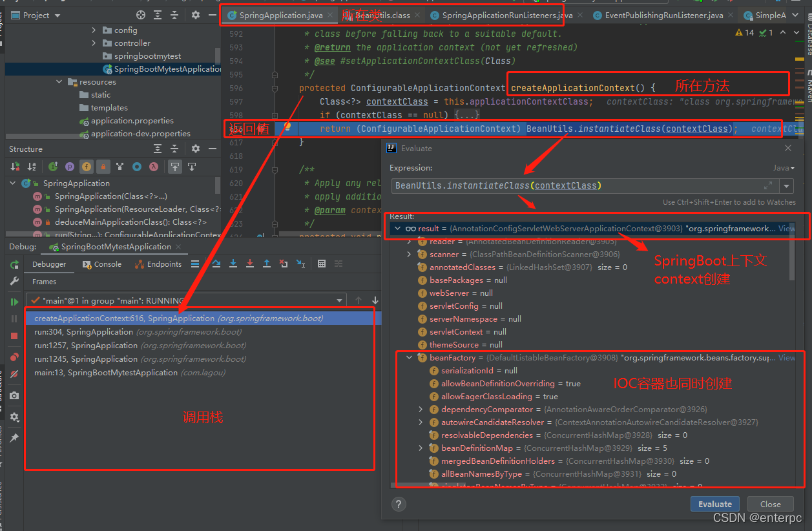Viewport: 812px width, 531px height.
Task: Click Project panel collapse all icon
Action: (x=174, y=15)
